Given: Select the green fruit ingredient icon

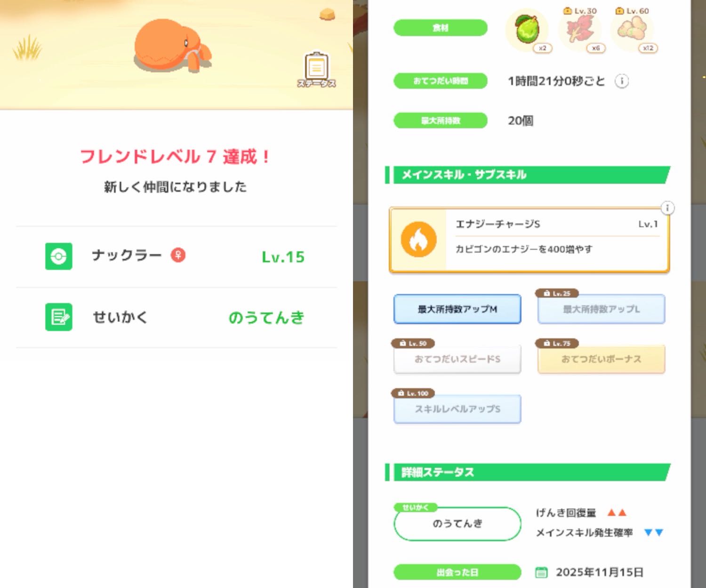Looking at the screenshot, I should pos(527,29).
